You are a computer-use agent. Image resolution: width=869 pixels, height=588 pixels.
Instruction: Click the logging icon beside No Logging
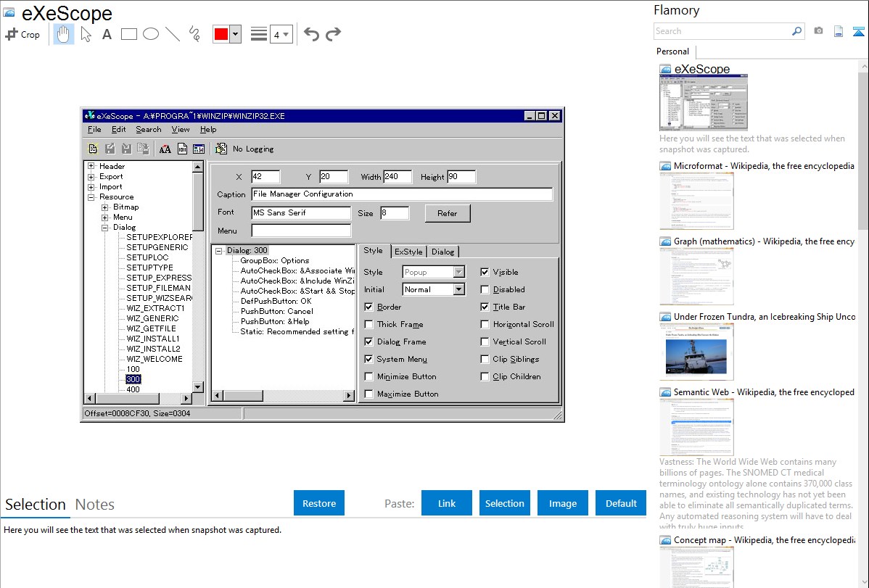pyautogui.click(x=221, y=149)
